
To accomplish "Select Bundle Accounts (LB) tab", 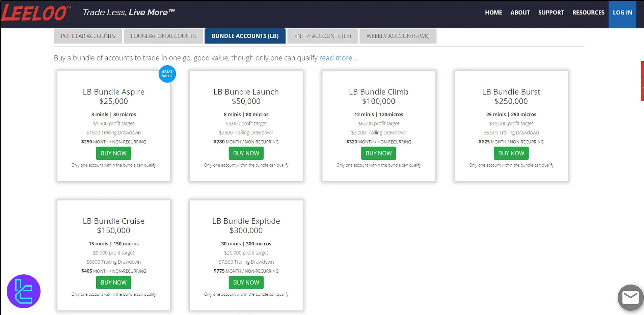I will pos(245,36).
